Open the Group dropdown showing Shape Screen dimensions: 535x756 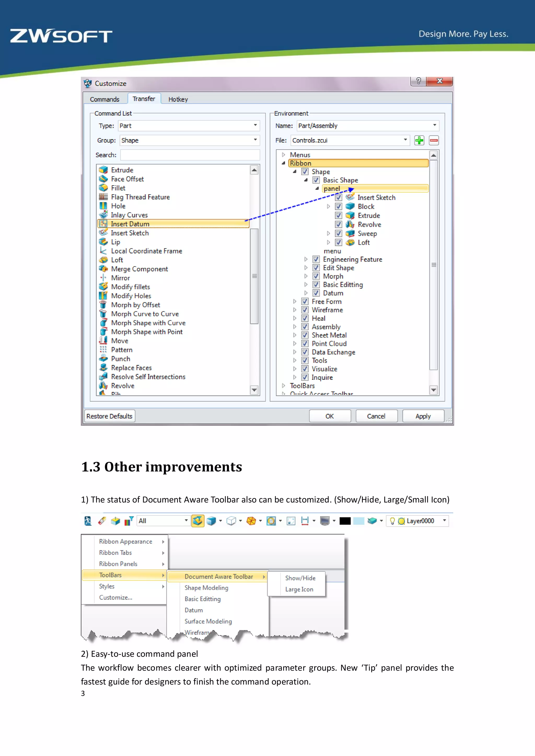[x=189, y=140]
